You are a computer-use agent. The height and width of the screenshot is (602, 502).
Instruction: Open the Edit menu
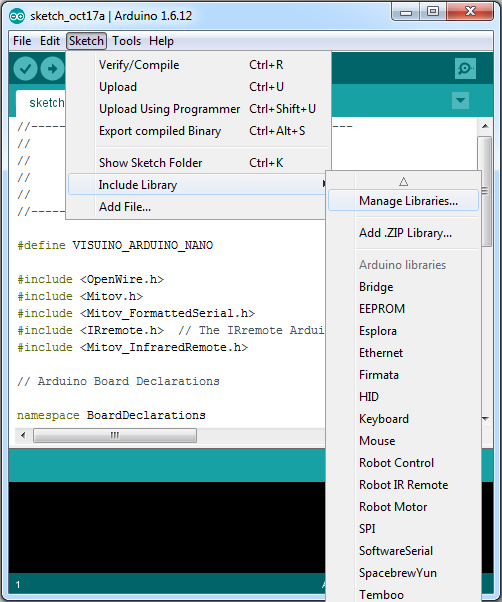pos(50,41)
